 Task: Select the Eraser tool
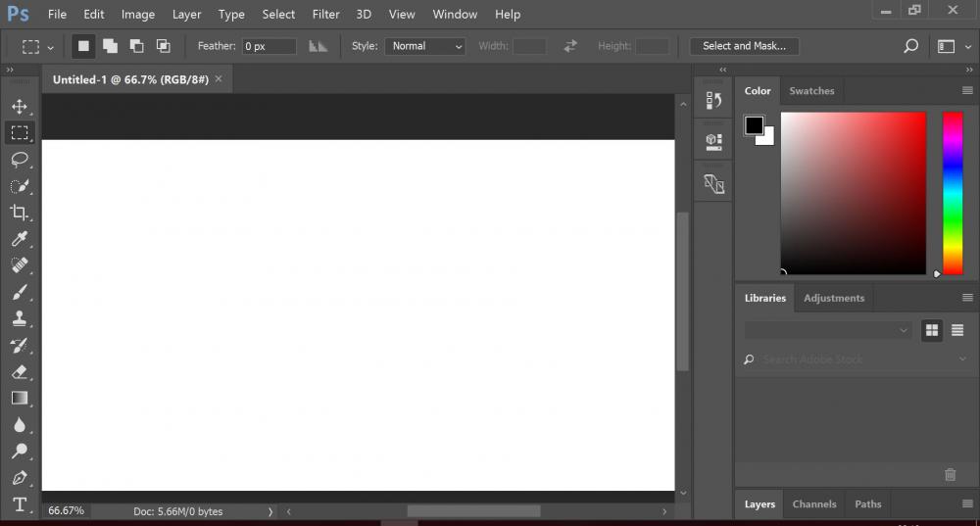click(x=19, y=371)
